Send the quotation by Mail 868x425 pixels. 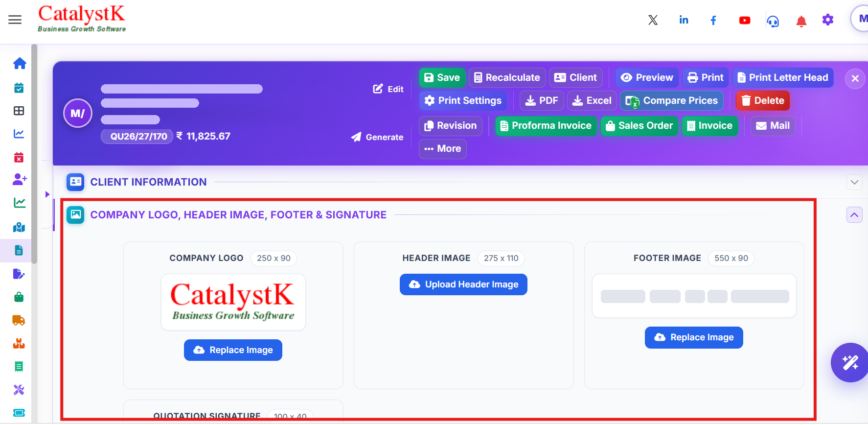coord(773,126)
